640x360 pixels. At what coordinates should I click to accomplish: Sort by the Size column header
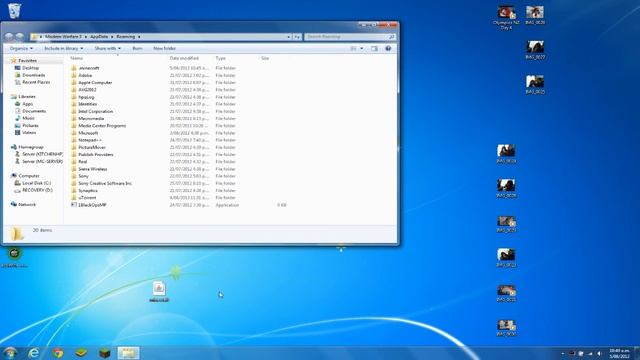[265, 58]
